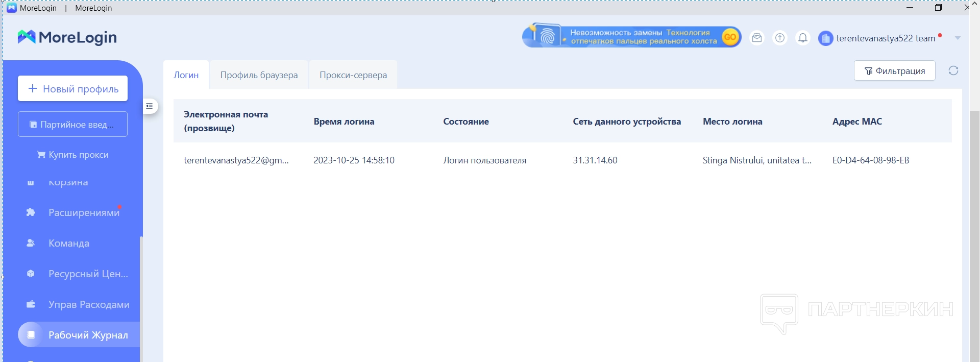Click the IP address 31.31.14.60
The height and width of the screenshot is (362, 980).
(595, 160)
